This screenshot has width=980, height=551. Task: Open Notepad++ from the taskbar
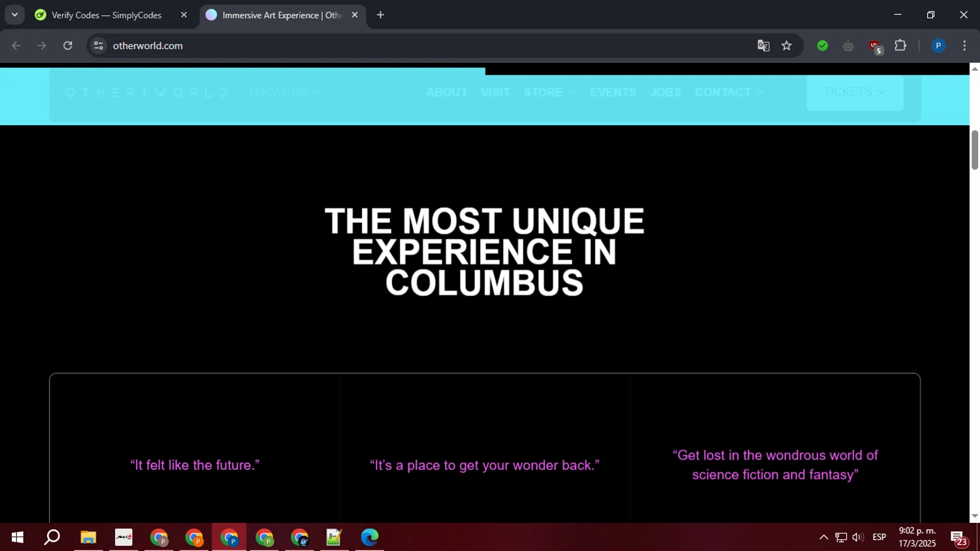335,537
